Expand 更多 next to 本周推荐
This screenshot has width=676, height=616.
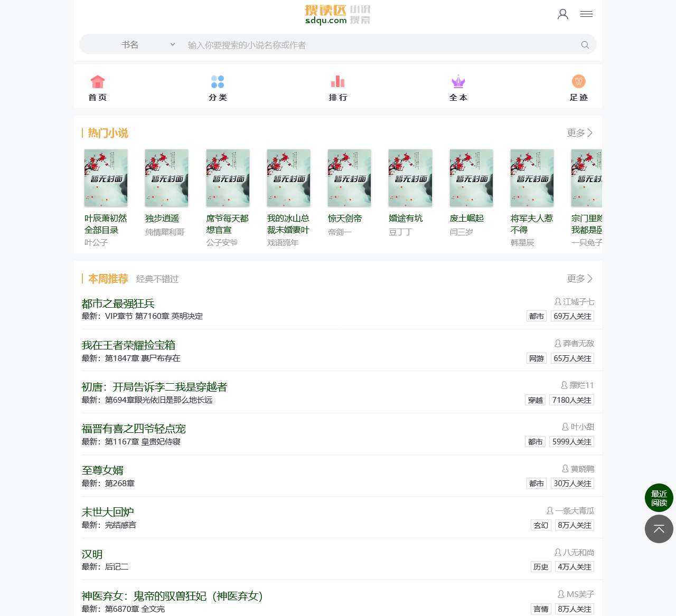coord(579,278)
